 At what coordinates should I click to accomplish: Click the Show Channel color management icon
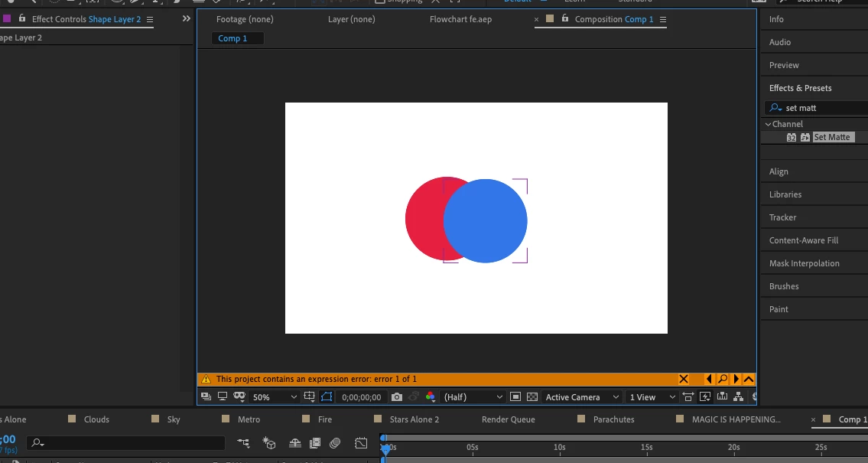[x=430, y=397]
